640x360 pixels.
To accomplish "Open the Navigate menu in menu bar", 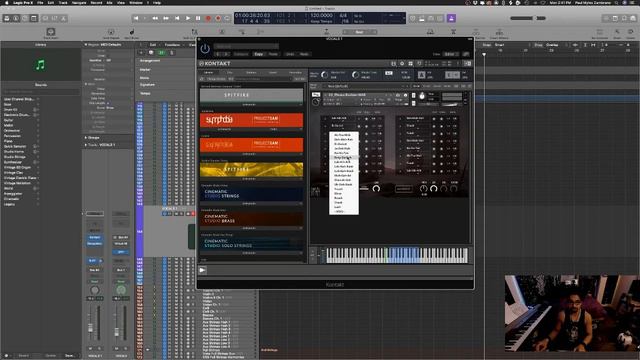I will pos(79,2).
